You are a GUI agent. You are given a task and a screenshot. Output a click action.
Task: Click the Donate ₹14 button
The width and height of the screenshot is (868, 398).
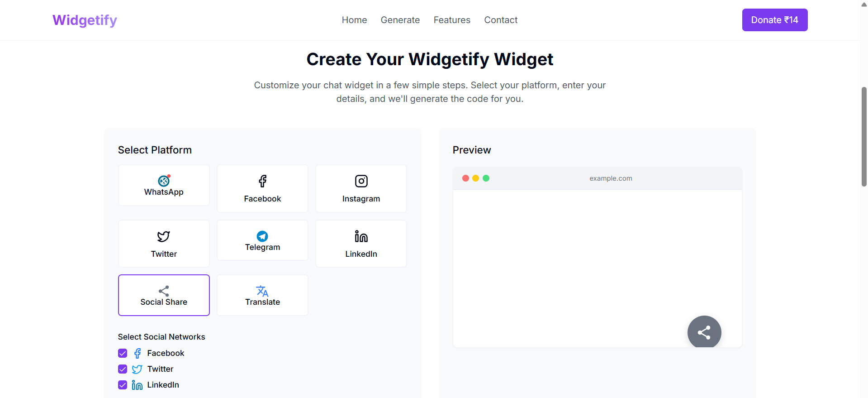point(774,20)
